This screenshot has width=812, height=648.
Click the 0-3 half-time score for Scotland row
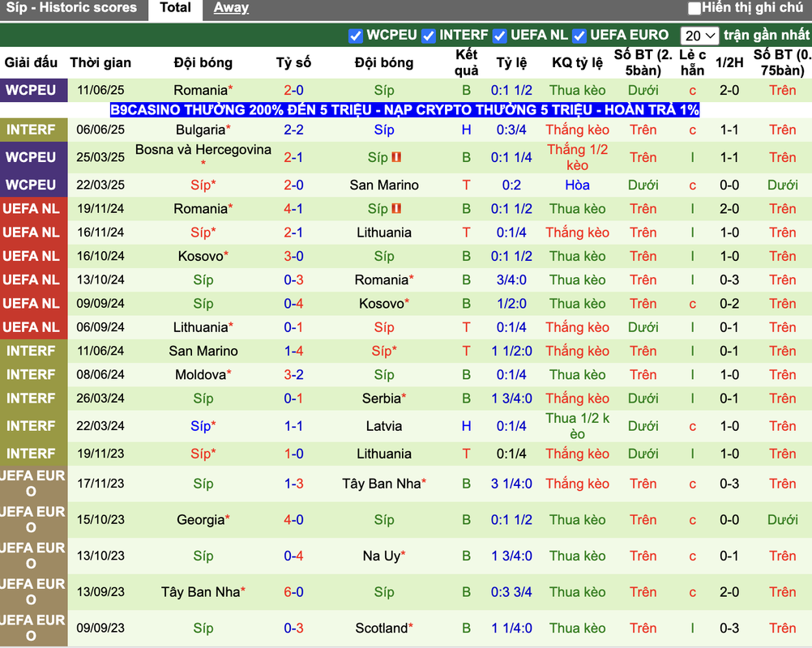point(729,628)
